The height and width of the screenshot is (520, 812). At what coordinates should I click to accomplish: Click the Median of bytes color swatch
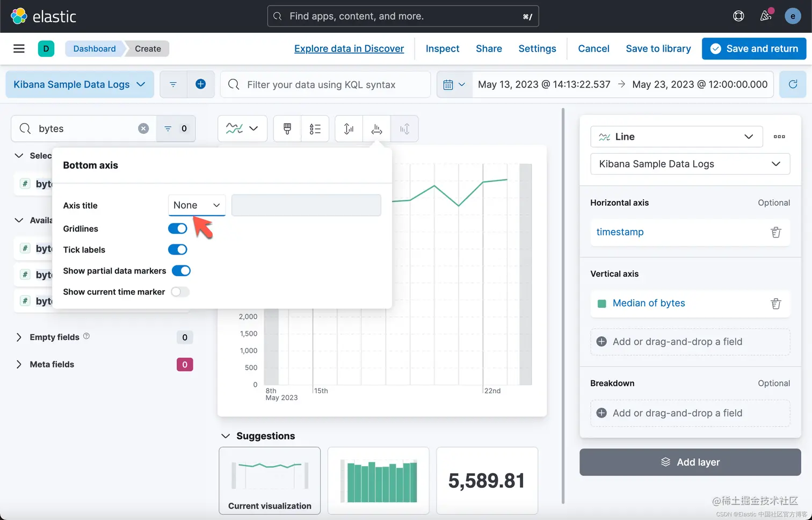point(602,304)
